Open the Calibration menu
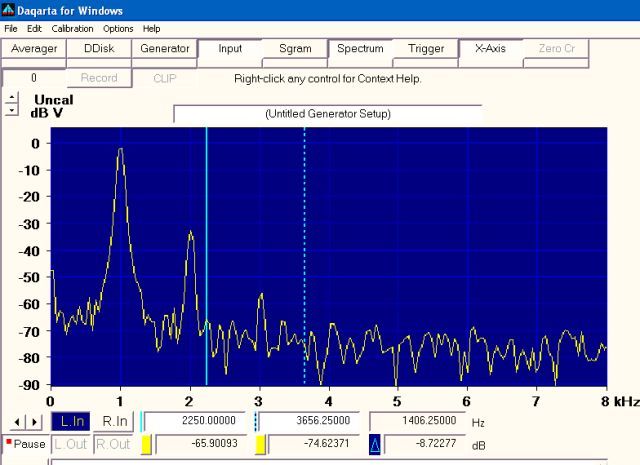The image size is (640, 465). click(72, 29)
